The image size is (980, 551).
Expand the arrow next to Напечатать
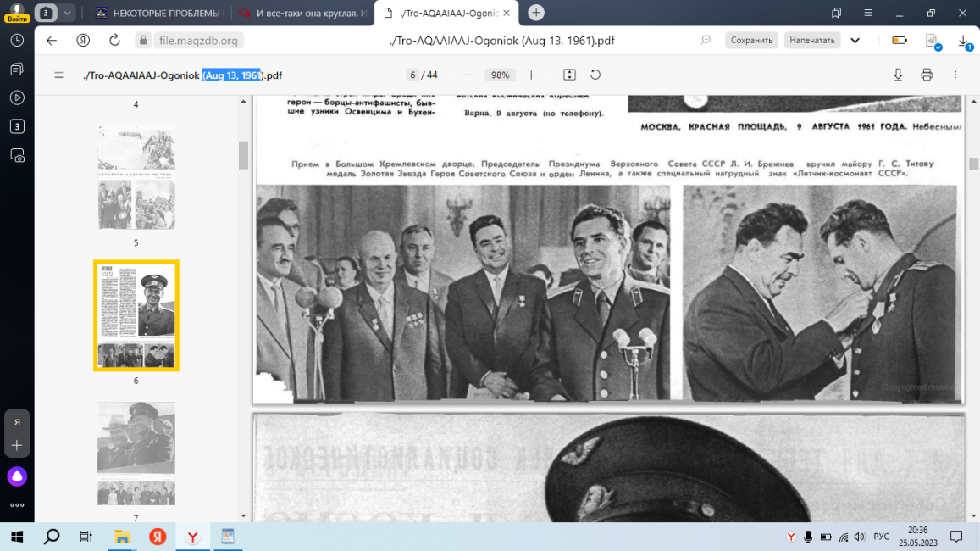(x=855, y=40)
